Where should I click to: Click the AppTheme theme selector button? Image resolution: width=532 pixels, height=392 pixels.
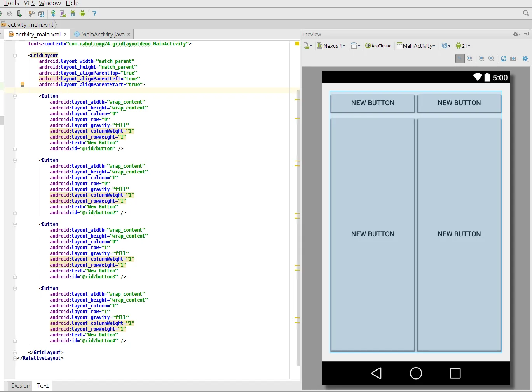(x=378, y=46)
